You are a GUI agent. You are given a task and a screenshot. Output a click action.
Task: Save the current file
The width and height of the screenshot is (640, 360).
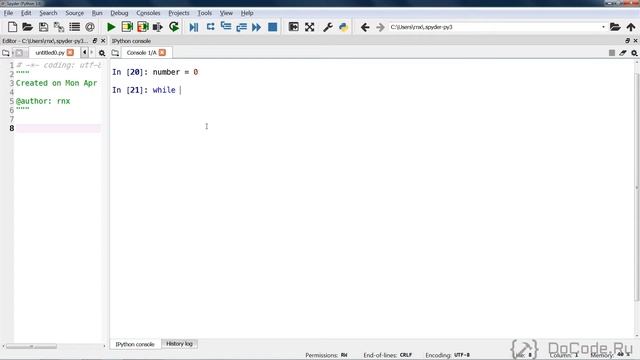pyautogui.click(x=43, y=27)
